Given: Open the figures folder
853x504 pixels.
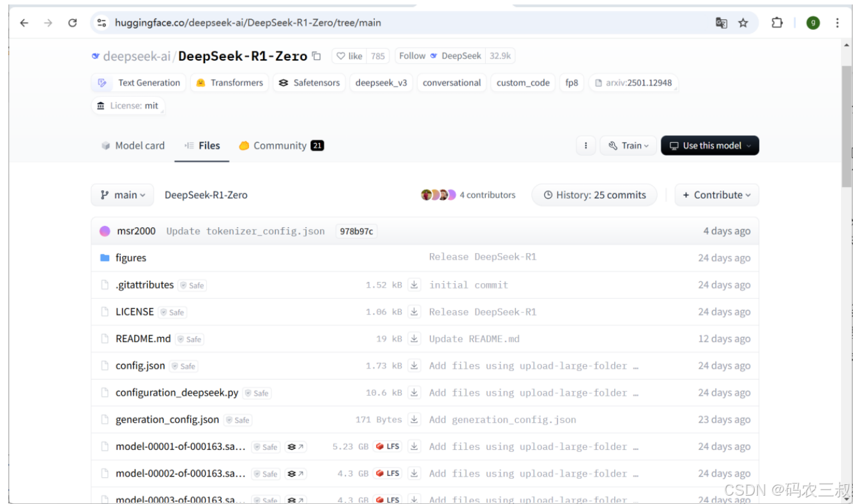Looking at the screenshot, I should [131, 258].
